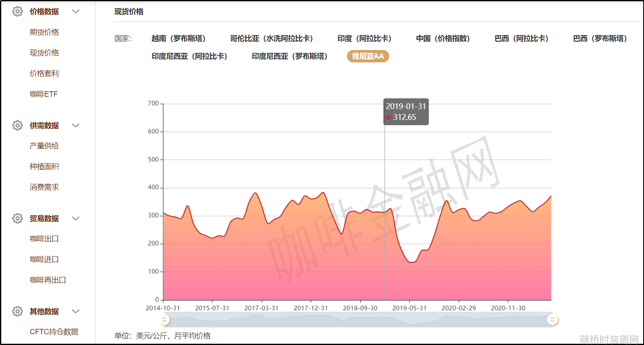
Task: Collapse the 贸易数据 section chevron
Action: coord(75,218)
